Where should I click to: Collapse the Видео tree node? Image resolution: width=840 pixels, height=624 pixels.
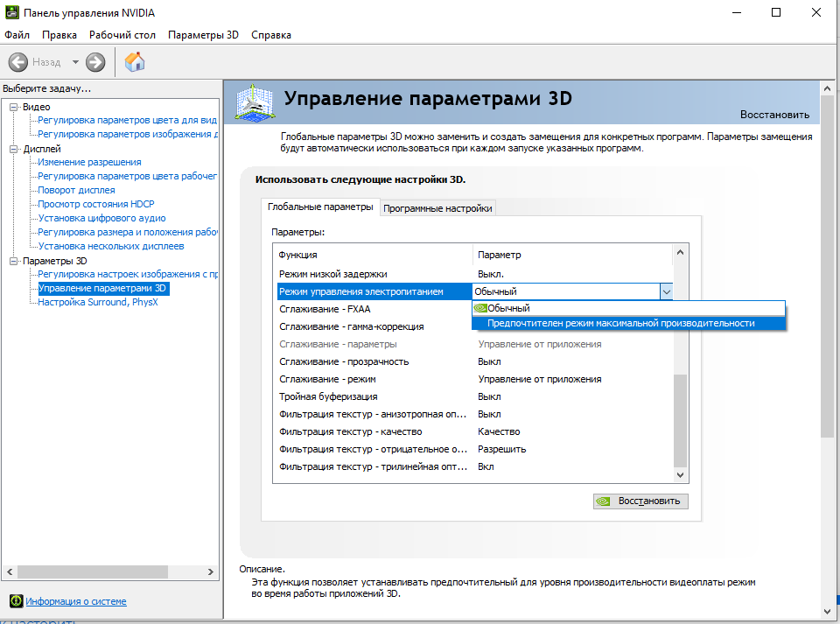pos(13,107)
